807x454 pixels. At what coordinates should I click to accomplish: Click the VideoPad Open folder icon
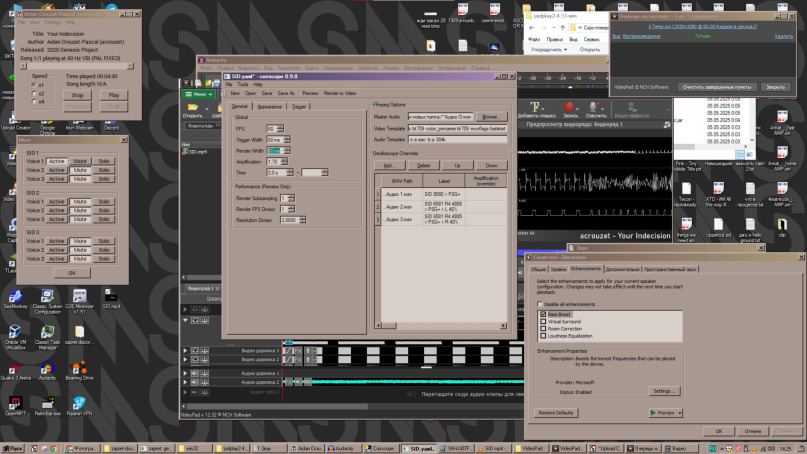(x=192, y=108)
